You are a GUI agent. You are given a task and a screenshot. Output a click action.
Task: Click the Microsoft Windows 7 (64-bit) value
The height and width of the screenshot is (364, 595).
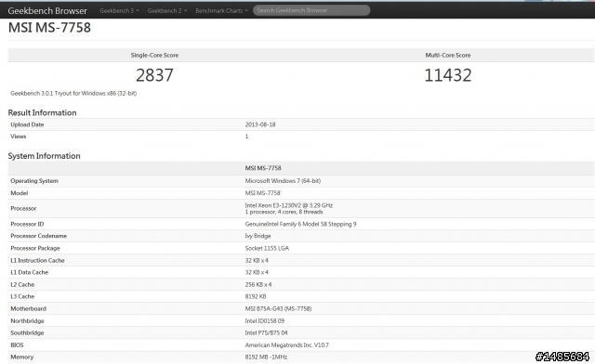[283, 181]
